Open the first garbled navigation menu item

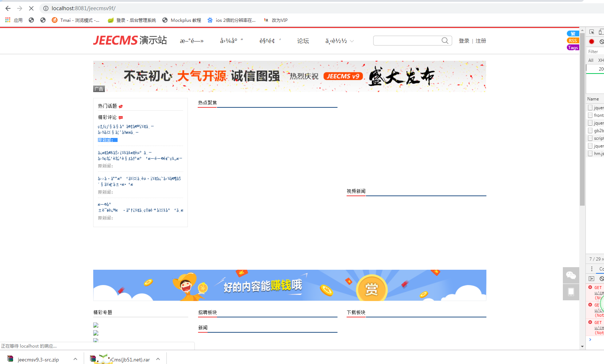pyautogui.click(x=192, y=41)
